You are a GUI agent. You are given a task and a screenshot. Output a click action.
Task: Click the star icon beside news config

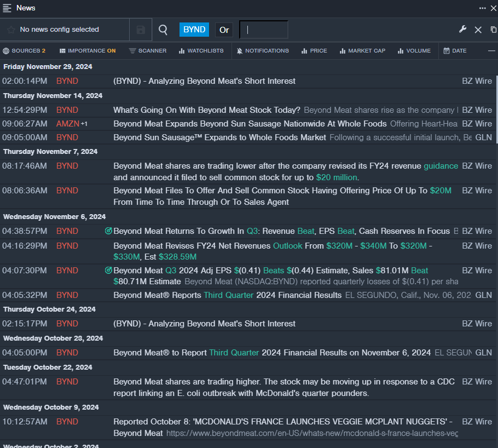coord(11,30)
